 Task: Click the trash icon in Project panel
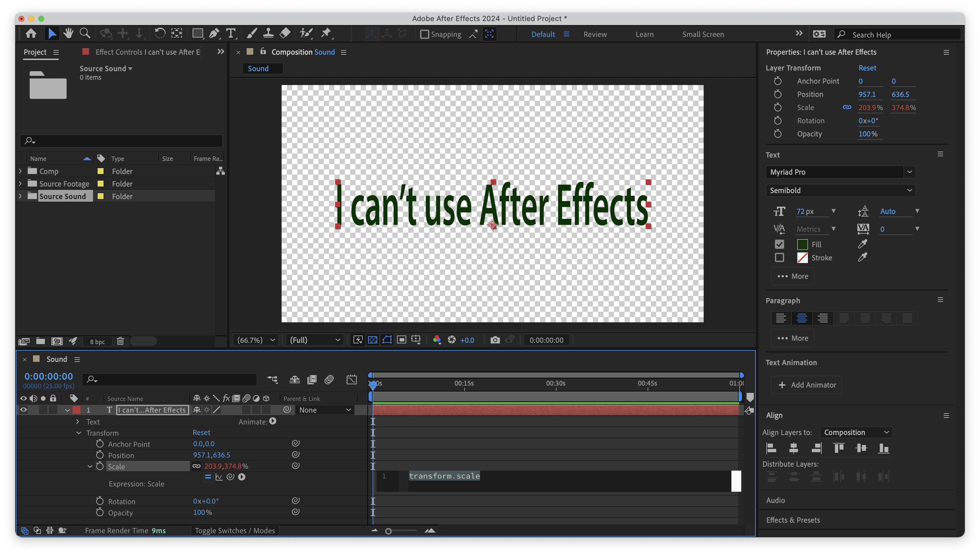[x=120, y=341]
